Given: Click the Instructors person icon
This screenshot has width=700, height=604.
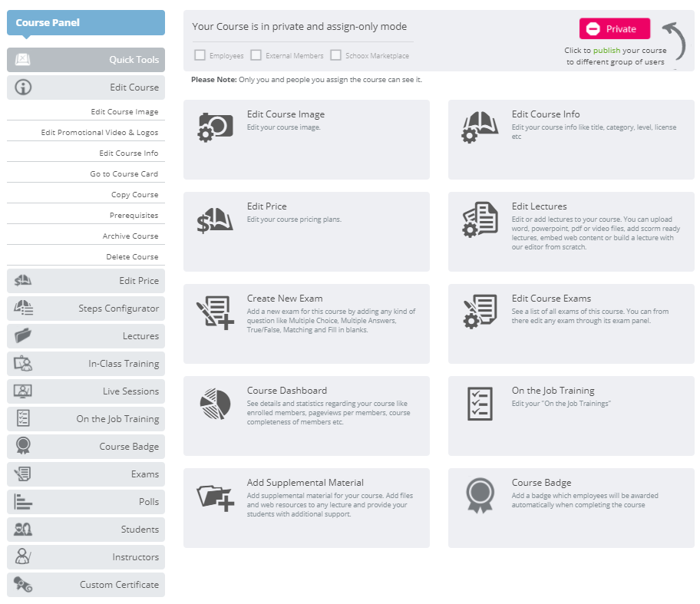Looking at the screenshot, I should point(23,556).
